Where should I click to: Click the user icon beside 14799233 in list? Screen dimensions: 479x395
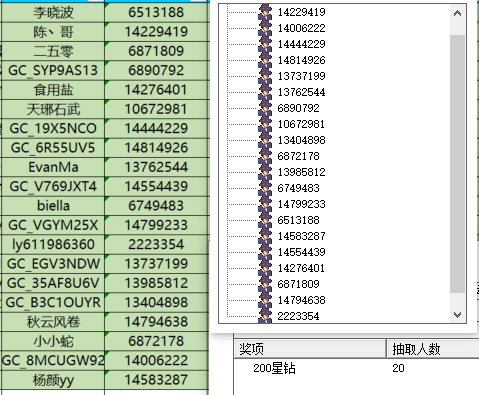[x=265, y=204]
